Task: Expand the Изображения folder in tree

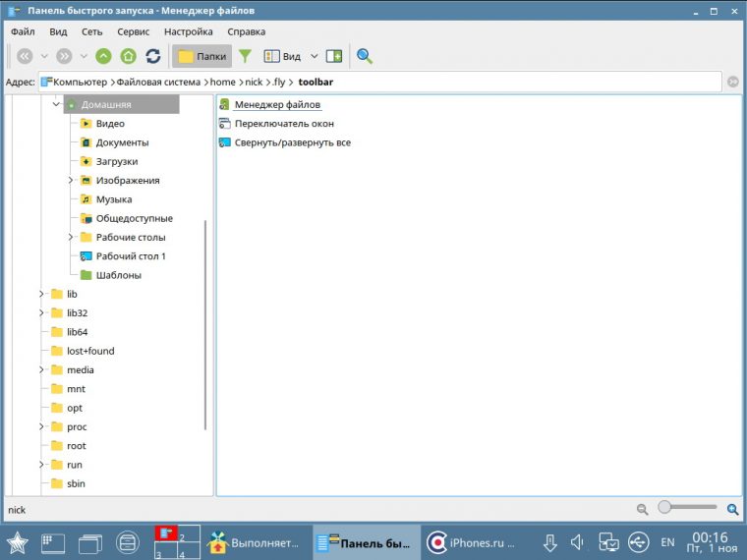Action: click(x=71, y=181)
